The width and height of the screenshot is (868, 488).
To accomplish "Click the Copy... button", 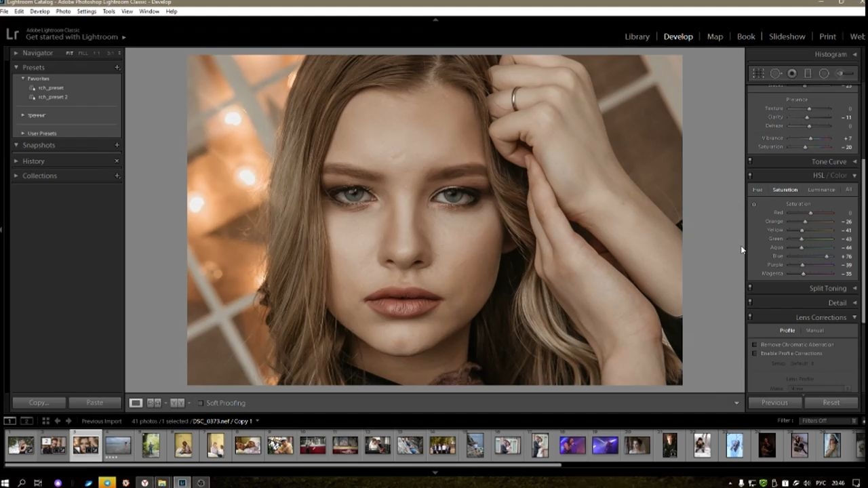I will (x=39, y=403).
